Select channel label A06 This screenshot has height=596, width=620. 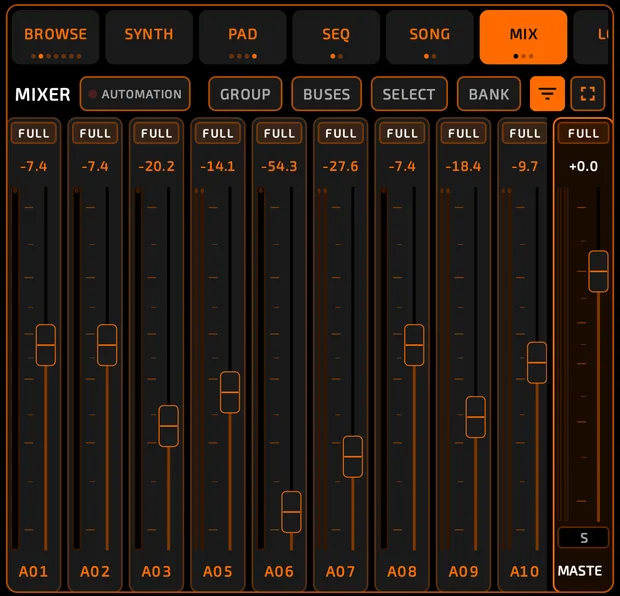coord(279,571)
